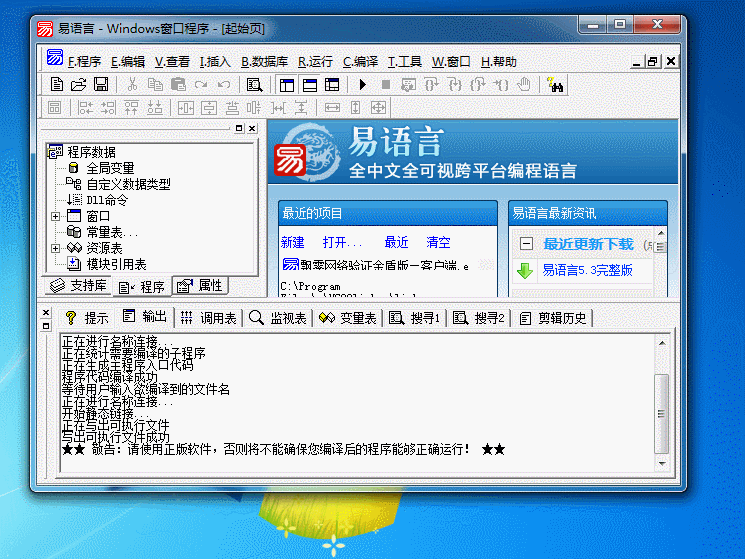Switch to the 支持库 tab

click(x=78, y=286)
